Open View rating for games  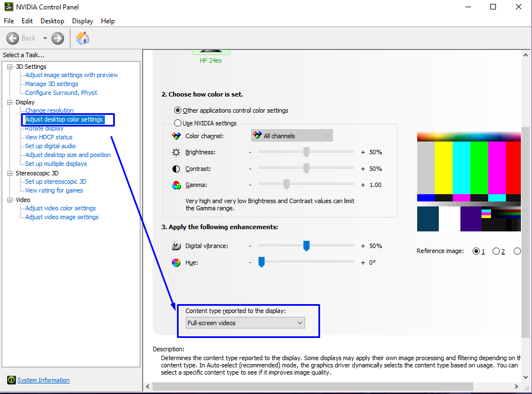(54, 190)
